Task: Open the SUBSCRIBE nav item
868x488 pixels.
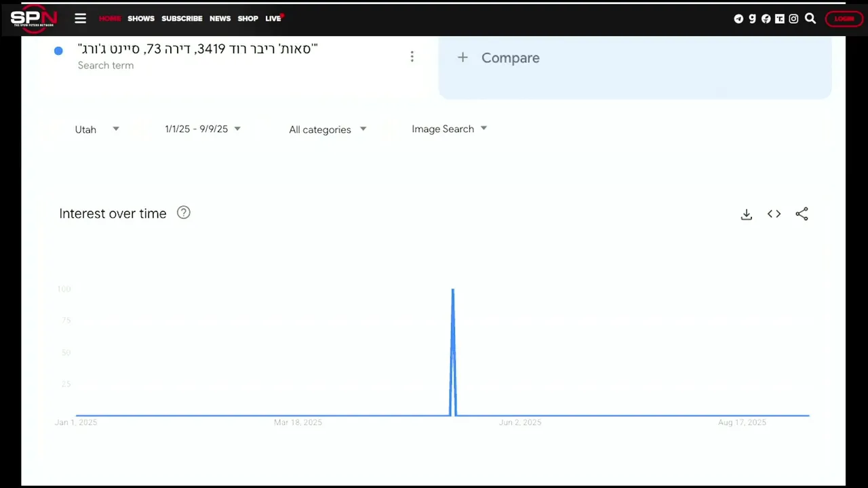Action: pyautogui.click(x=182, y=19)
